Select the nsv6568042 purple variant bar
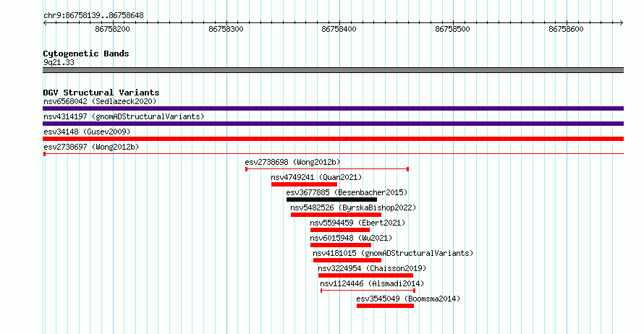 pos(333,108)
